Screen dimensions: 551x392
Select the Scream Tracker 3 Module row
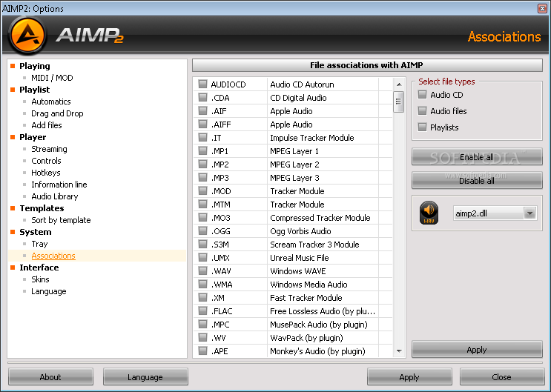293,245
